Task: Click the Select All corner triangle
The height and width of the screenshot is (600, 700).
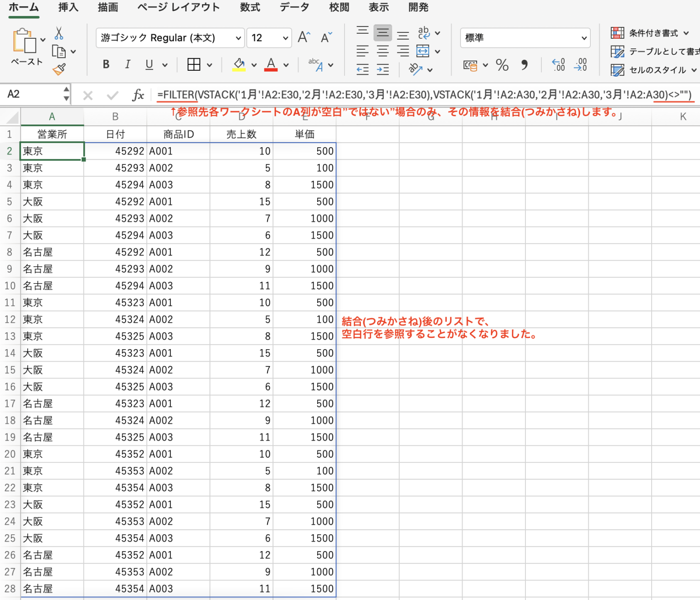Action: coord(12,118)
